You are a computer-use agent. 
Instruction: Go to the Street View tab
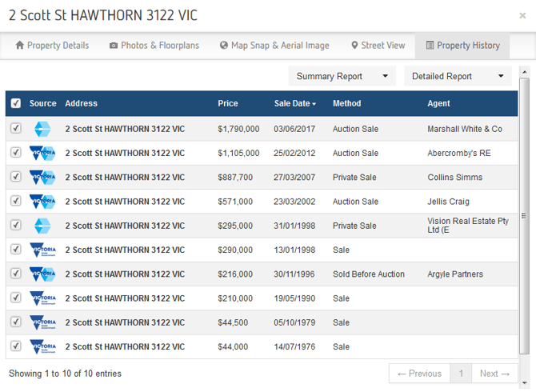[378, 46]
